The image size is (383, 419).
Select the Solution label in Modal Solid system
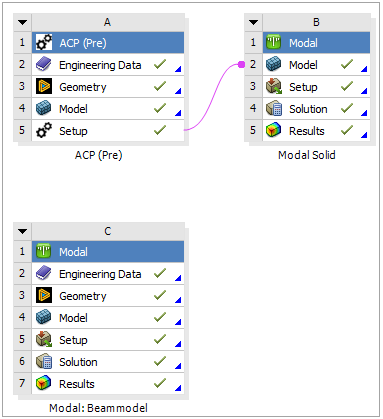pyautogui.click(x=308, y=109)
